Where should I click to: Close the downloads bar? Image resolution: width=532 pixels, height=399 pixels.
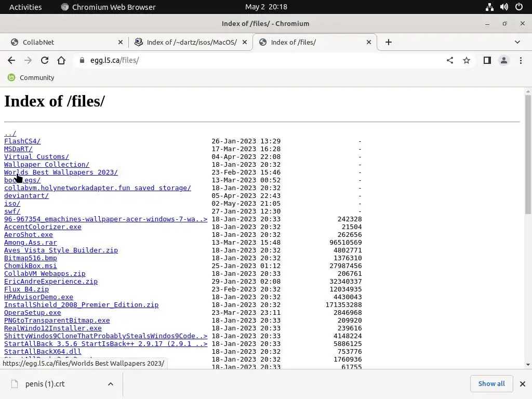pos(523,384)
